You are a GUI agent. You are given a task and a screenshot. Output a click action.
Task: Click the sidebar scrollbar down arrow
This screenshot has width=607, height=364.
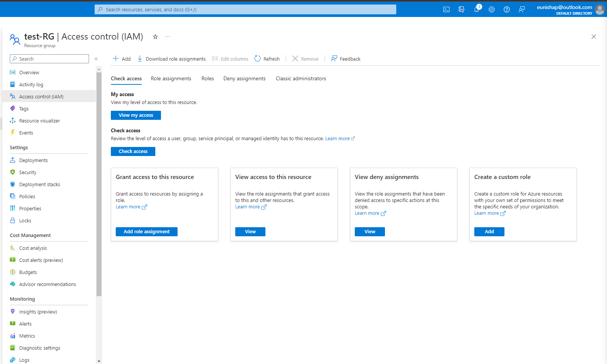tap(99, 361)
